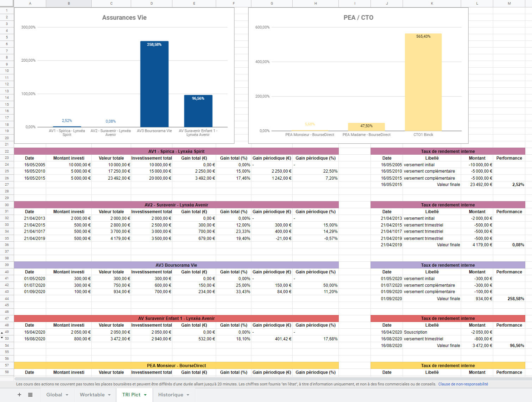Select the Assurances Vie chart title
The width and height of the screenshot is (532, 402).
click(124, 18)
